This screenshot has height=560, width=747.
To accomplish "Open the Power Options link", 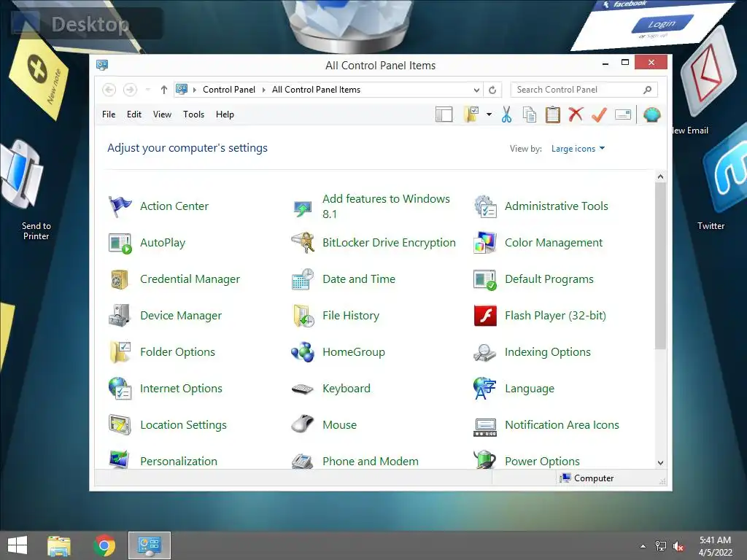I will click(x=542, y=461).
